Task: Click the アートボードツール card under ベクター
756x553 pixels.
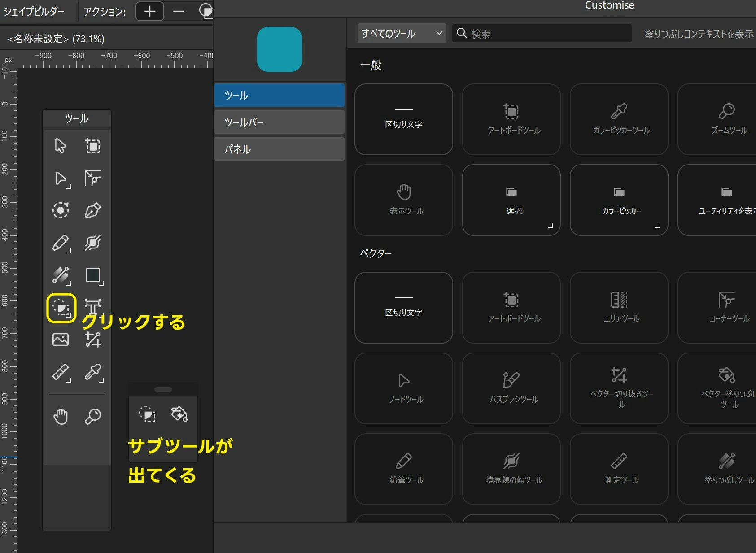Action: pyautogui.click(x=511, y=308)
